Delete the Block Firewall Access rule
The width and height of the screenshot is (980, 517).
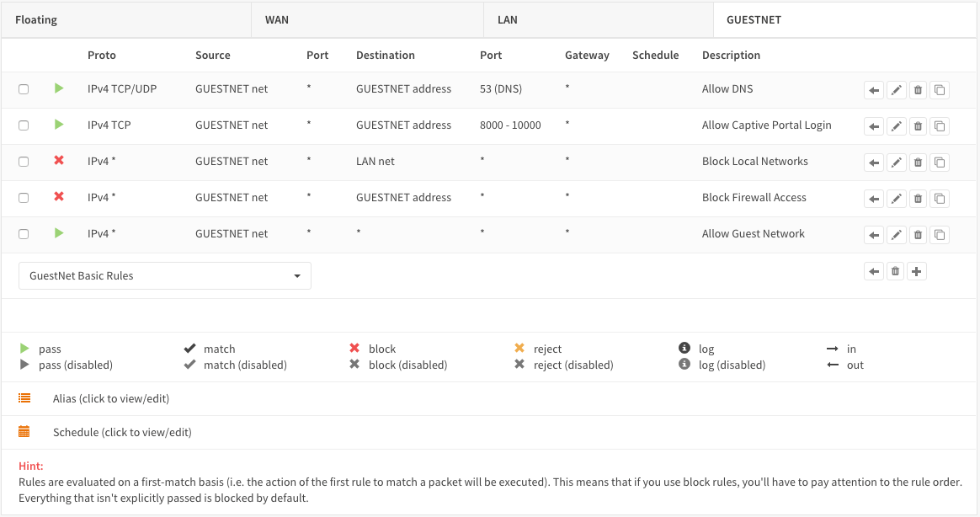918,199
